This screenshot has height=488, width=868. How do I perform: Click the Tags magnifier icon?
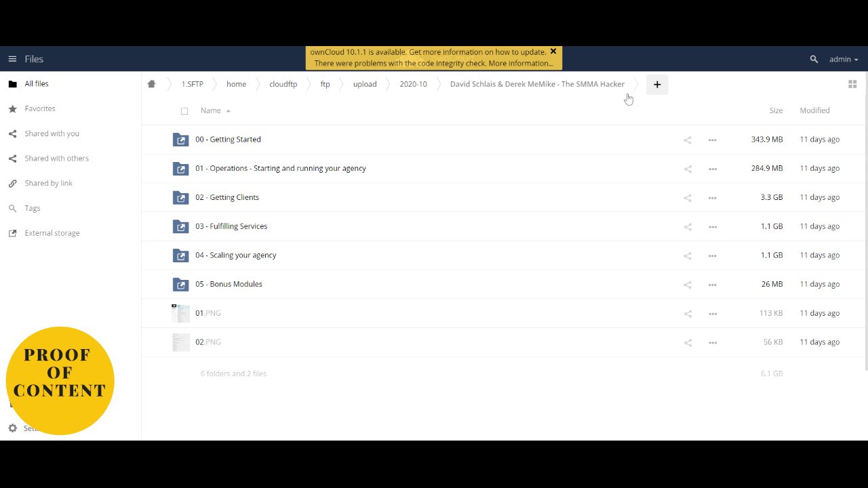[12, 208]
